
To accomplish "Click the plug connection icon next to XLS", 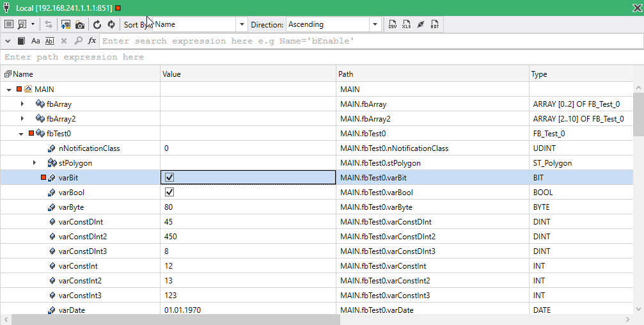I will point(421,24).
